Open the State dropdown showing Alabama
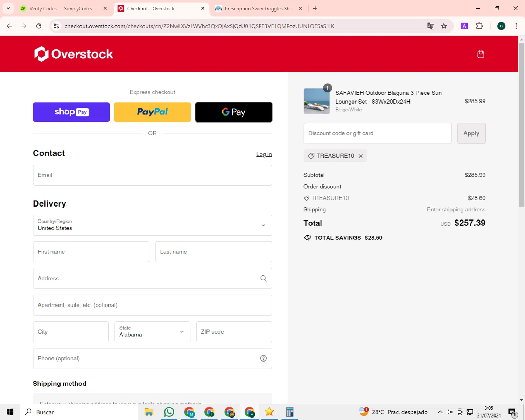This screenshot has height=420, width=525. coord(152,332)
